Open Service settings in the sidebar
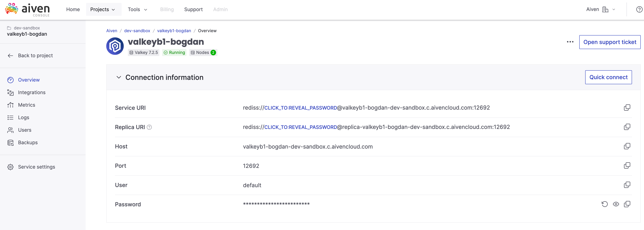Image resolution: width=644 pixels, height=230 pixels. [x=37, y=167]
